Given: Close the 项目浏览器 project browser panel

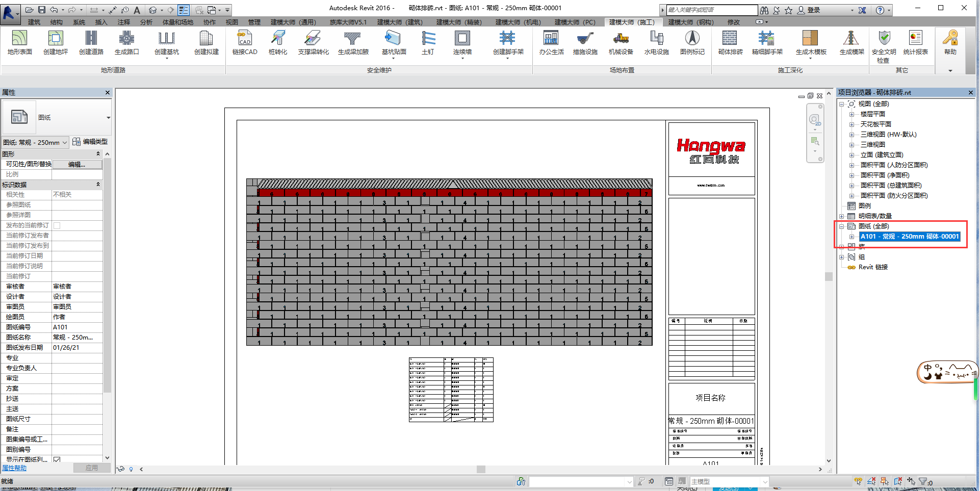Looking at the screenshot, I should tap(971, 92).
